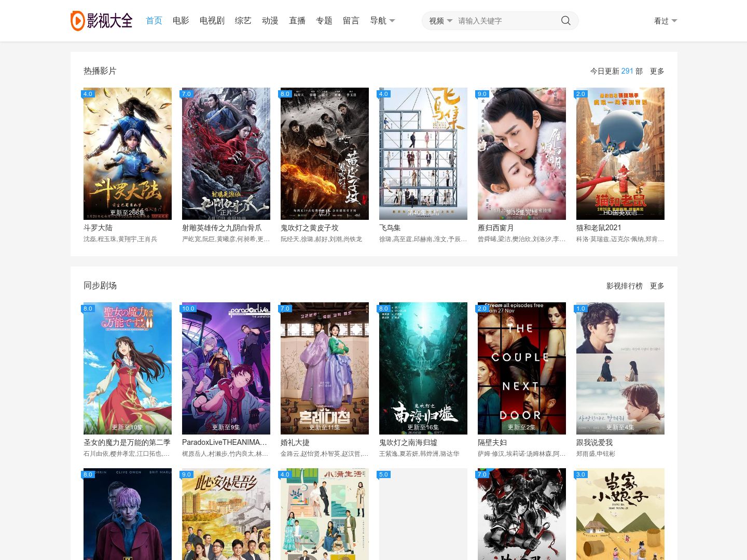Click the cast text 郑雨盛,申铉彬
The height and width of the screenshot is (560, 747).
[x=596, y=454]
